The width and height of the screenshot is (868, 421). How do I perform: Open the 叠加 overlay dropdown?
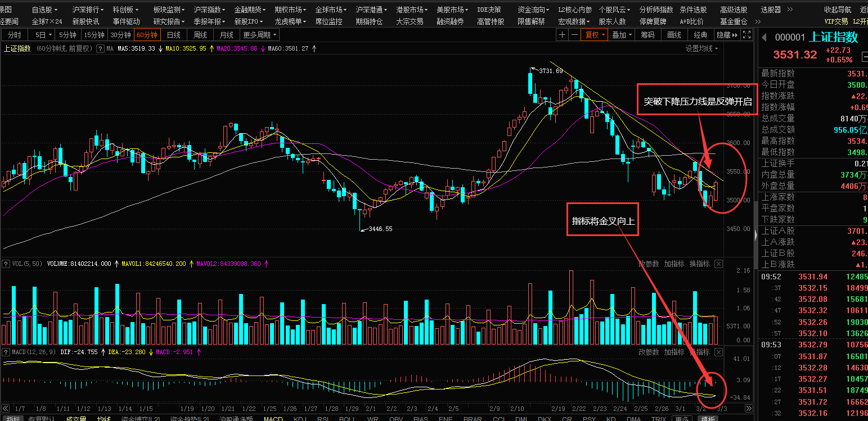tap(622, 35)
